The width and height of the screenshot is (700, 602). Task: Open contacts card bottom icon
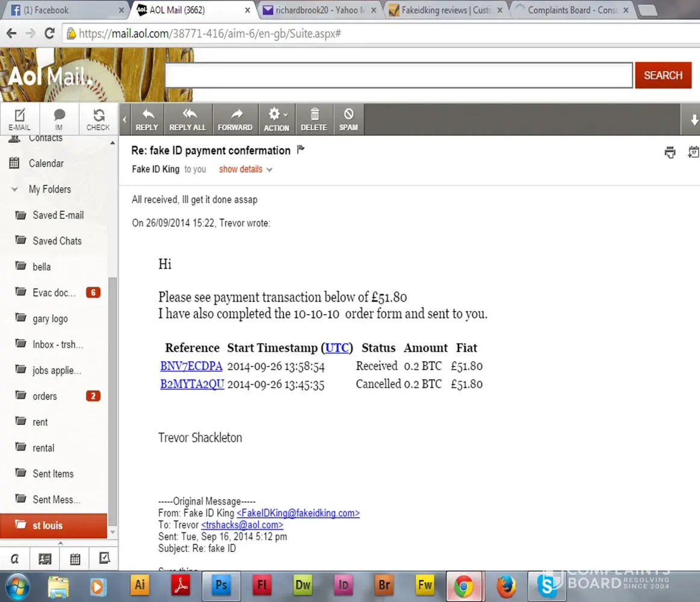click(x=45, y=559)
